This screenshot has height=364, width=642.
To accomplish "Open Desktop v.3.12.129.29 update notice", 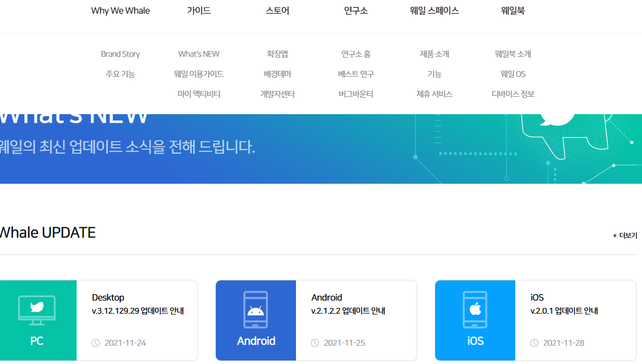I will click(x=138, y=311).
